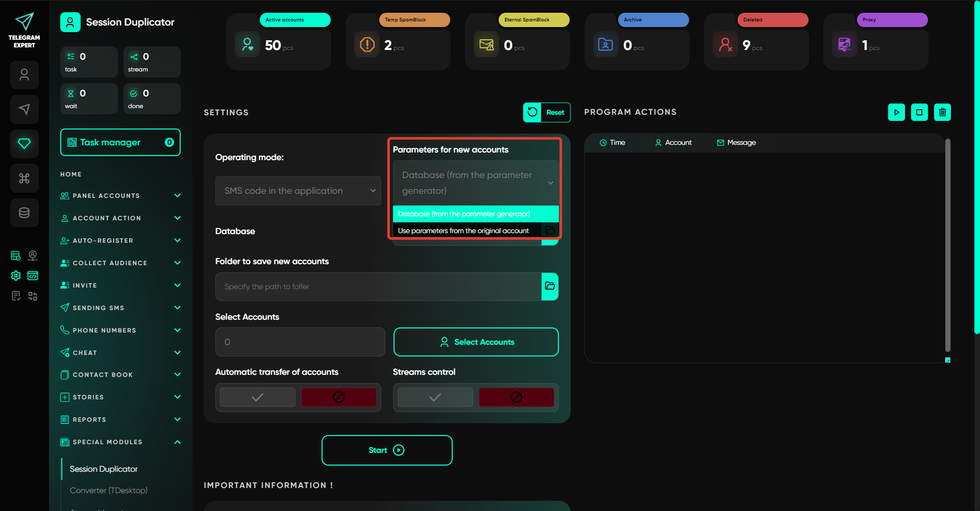Click the stop square icon in Program Actions

[919, 112]
